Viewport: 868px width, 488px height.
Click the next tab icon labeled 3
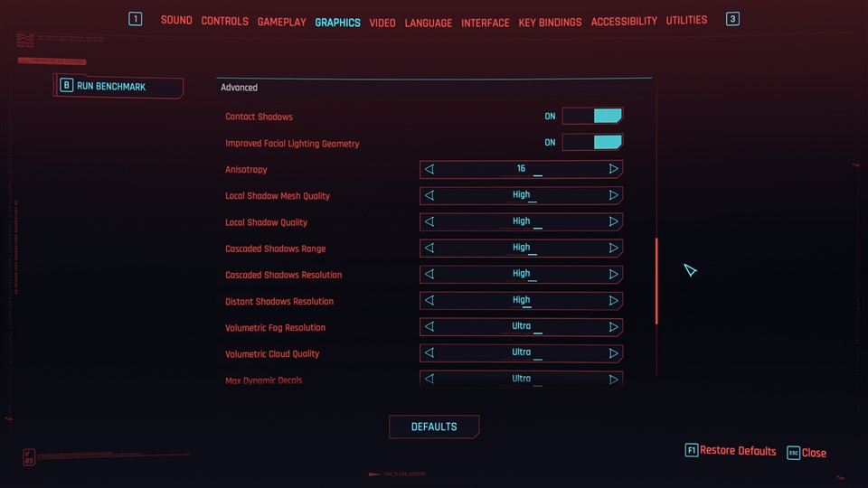pyautogui.click(x=732, y=19)
